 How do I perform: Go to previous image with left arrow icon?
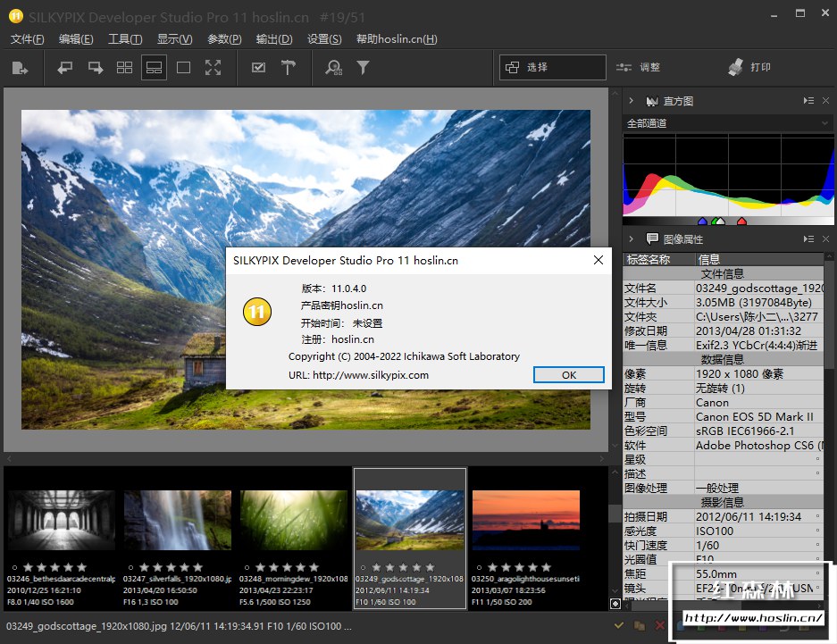tap(65, 68)
